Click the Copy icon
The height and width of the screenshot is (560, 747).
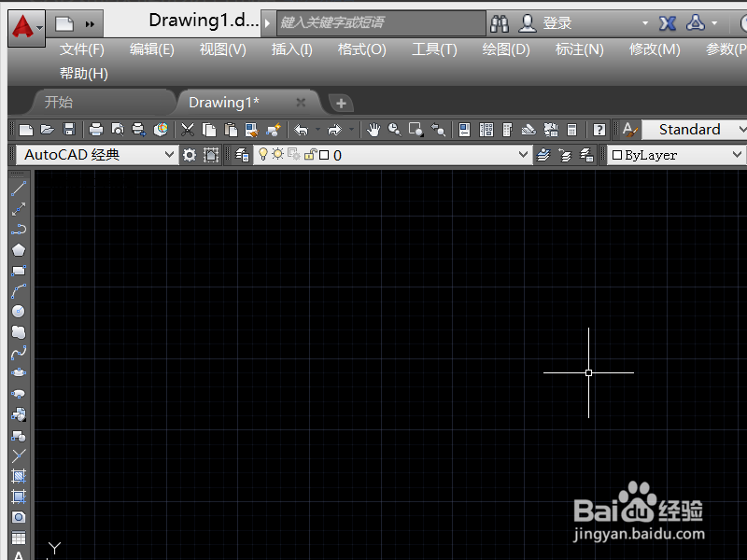click(x=209, y=130)
